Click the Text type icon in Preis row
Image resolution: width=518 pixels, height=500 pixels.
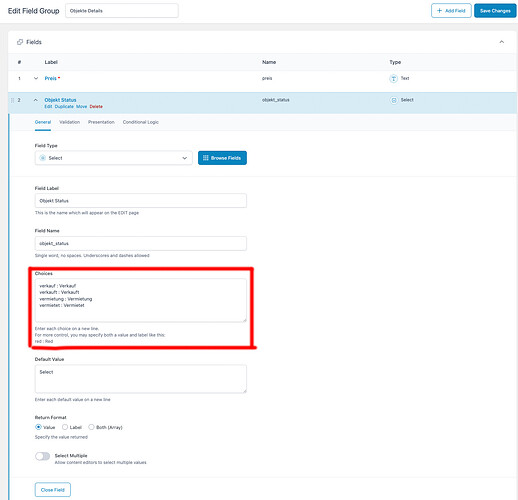393,79
